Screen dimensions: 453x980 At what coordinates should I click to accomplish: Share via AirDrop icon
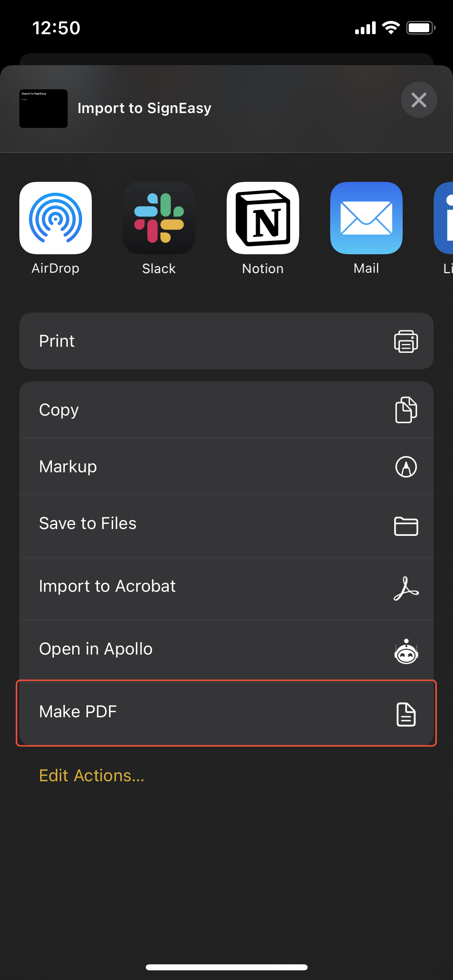56,218
